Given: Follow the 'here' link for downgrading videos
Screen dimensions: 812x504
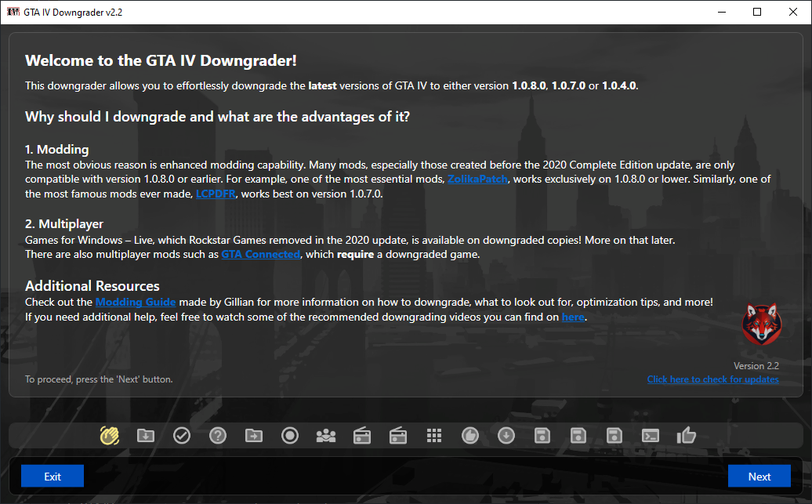Looking at the screenshot, I should tap(573, 317).
